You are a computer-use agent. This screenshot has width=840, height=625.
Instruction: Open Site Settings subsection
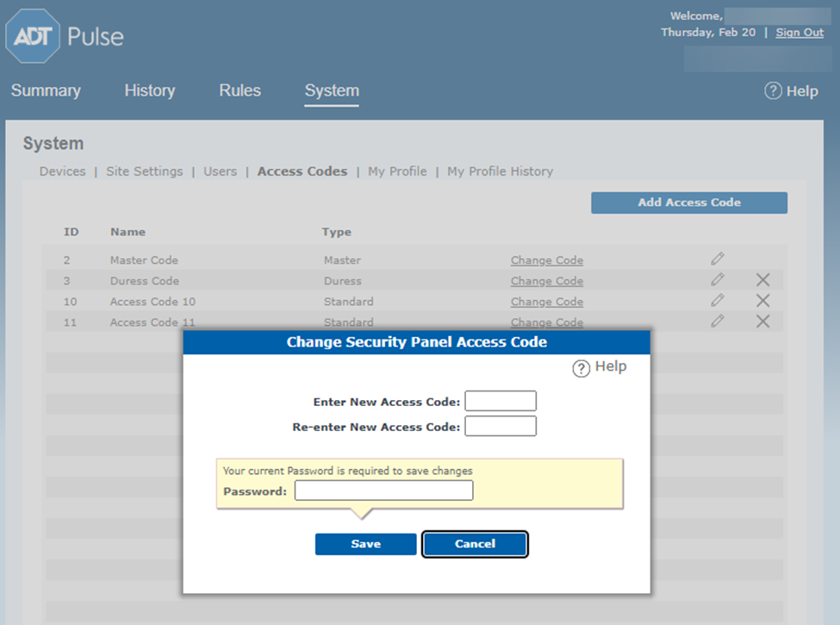pyautogui.click(x=145, y=172)
